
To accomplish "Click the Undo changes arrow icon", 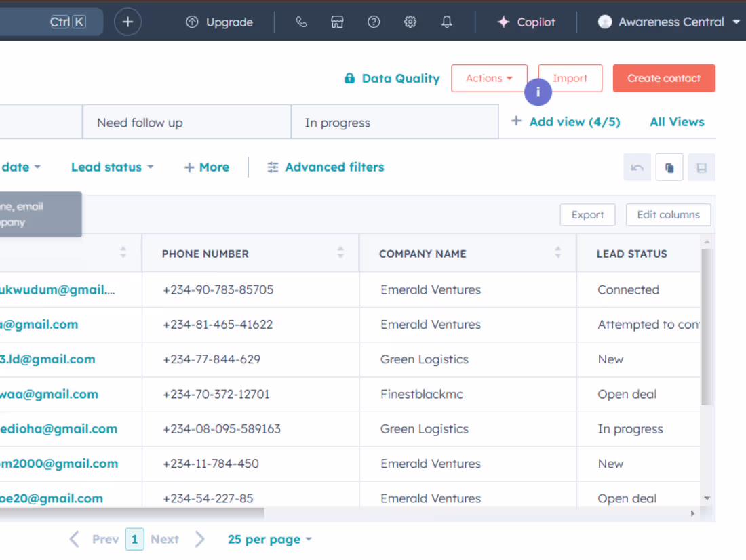I will pos(637,167).
